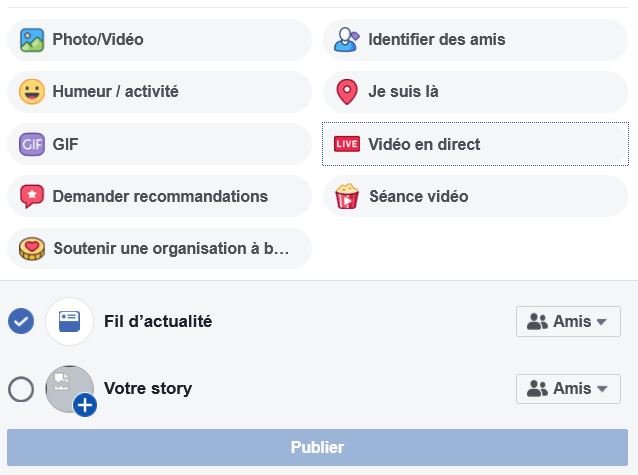Click the Votre story label
Screen dimensions: 638x475
[148, 389]
